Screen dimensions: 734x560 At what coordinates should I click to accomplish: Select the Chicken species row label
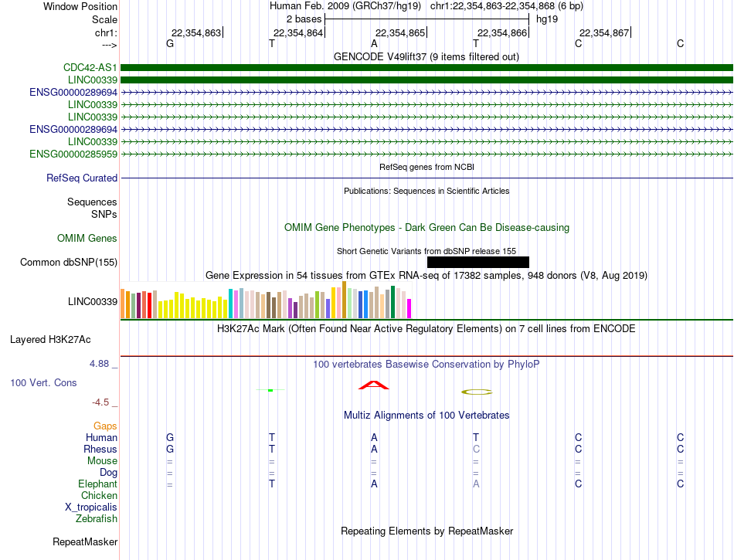99,495
